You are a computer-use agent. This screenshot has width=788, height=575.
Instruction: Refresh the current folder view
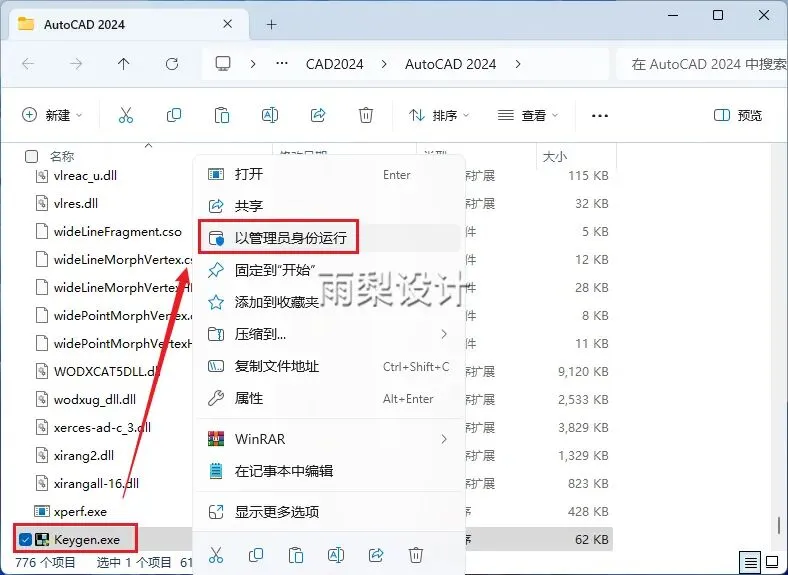click(x=172, y=64)
